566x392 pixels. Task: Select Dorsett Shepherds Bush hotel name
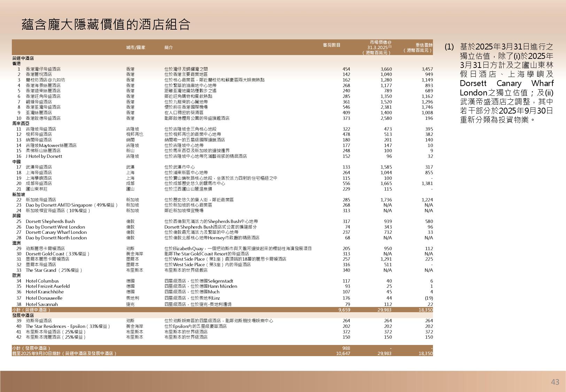point(50,221)
